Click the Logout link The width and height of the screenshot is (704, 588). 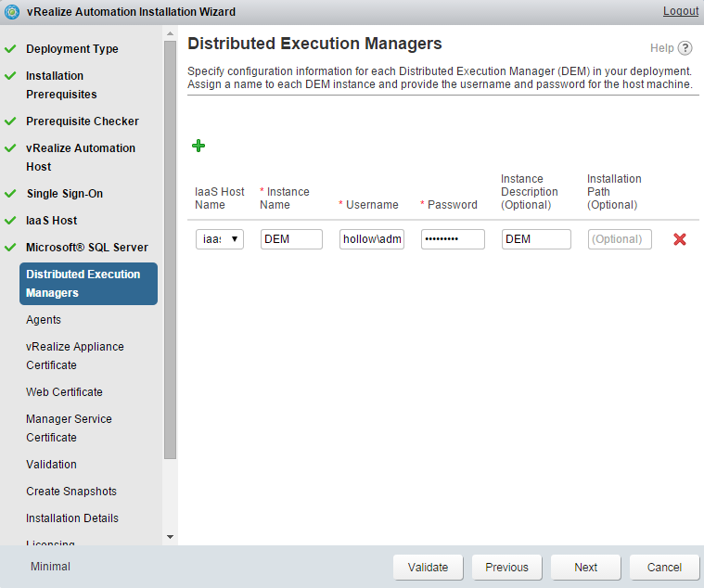coord(680,12)
